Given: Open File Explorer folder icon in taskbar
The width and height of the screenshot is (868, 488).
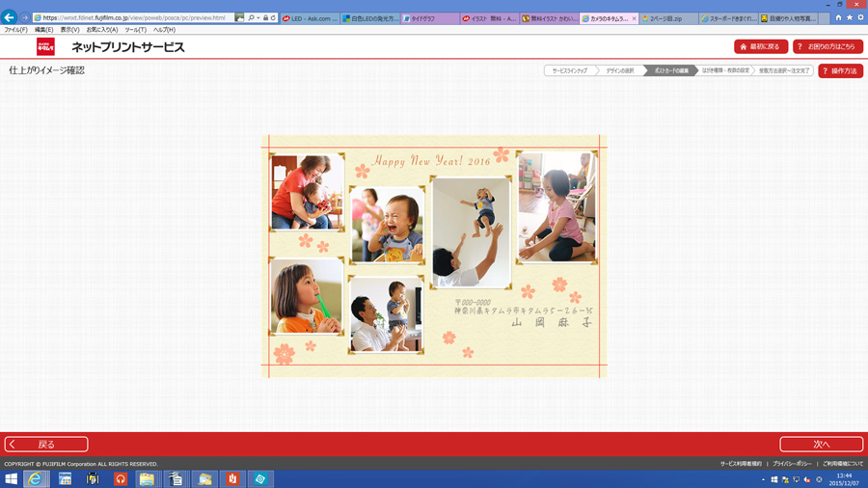Looking at the screenshot, I should point(148,478).
